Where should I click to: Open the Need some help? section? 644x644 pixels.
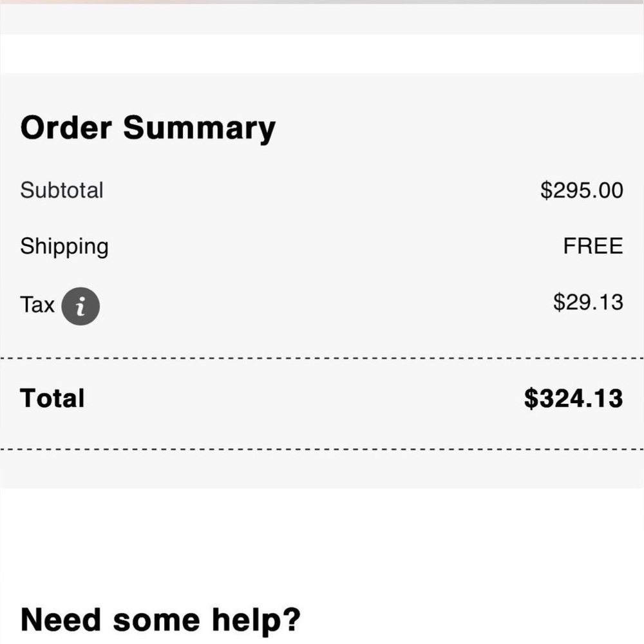click(160, 620)
